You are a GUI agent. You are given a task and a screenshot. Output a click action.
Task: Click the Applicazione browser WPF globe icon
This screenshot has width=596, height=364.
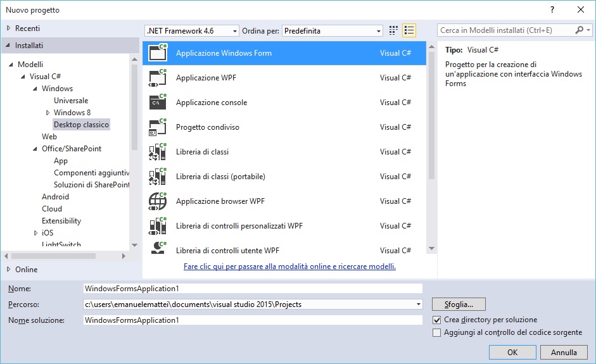point(158,201)
